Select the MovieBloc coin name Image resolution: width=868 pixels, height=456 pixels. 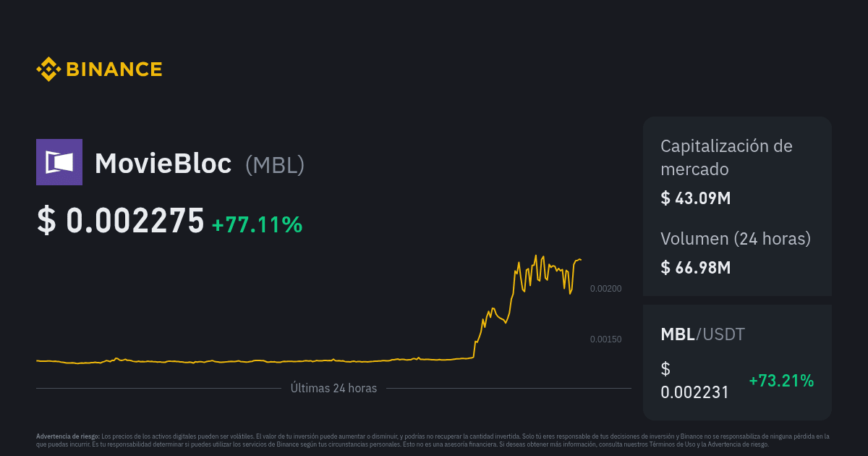tap(163, 164)
